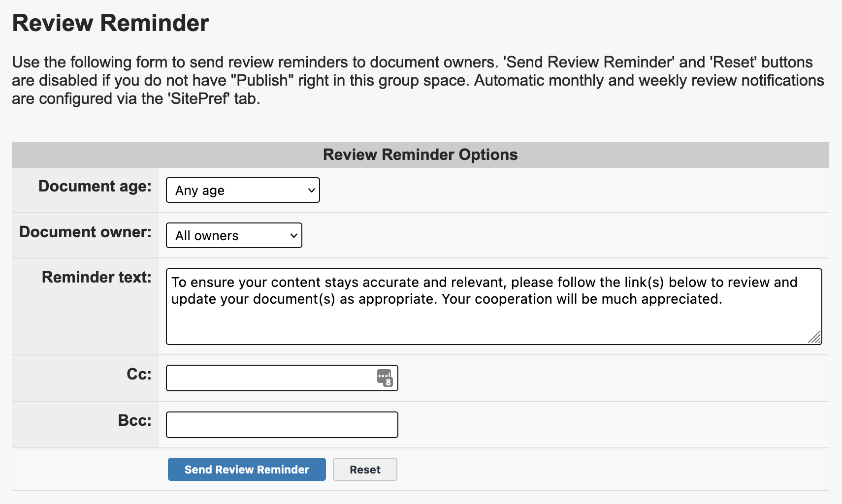Viewport: 842px width, 504px height.
Task: Click the password manager icon in Cc field
Action: [385, 378]
